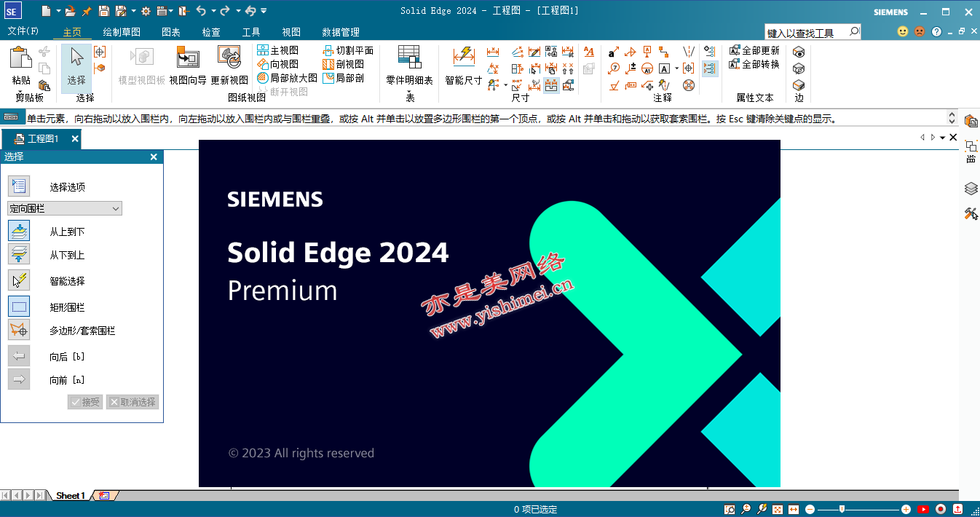Viewport: 980px width, 517px height.
Task: Click the zoom in plus button
Action: tap(906, 509)
